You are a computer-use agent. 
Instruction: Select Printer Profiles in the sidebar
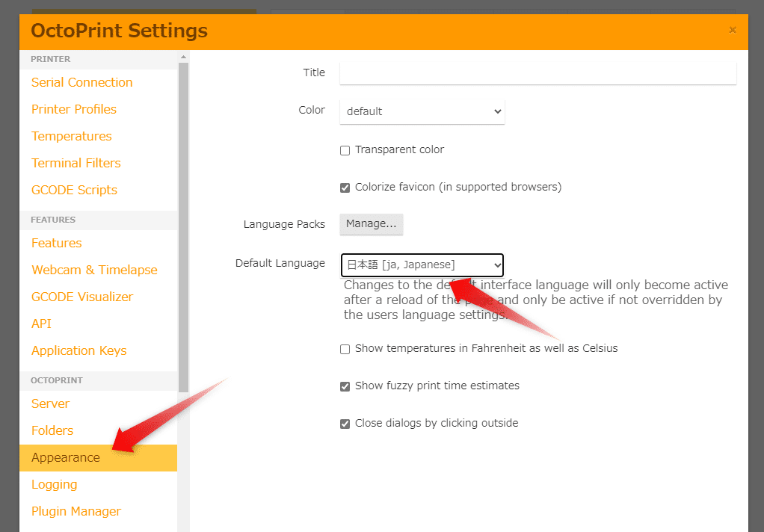(73, 109)
